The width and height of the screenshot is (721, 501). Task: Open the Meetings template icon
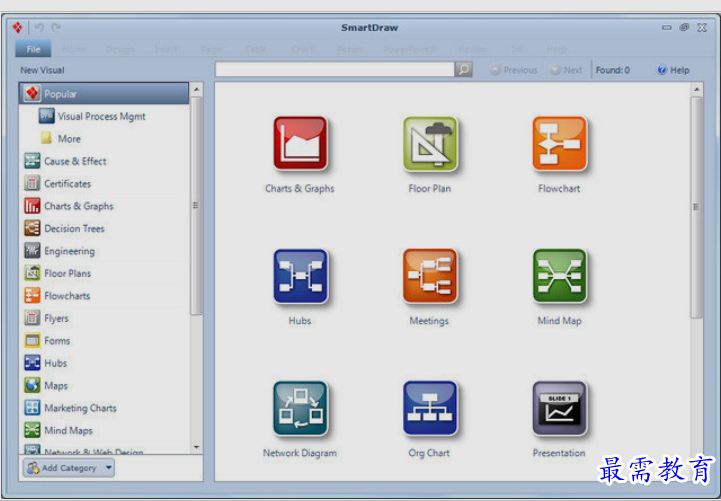pos(430,276)
